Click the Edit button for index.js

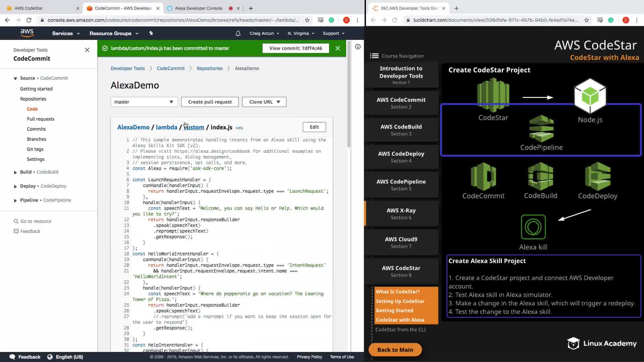click(314, 127)
